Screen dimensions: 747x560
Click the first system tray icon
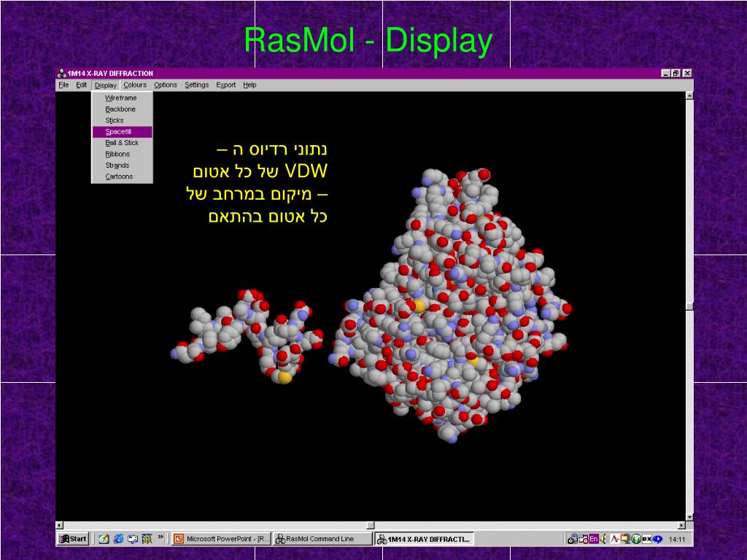572,539
